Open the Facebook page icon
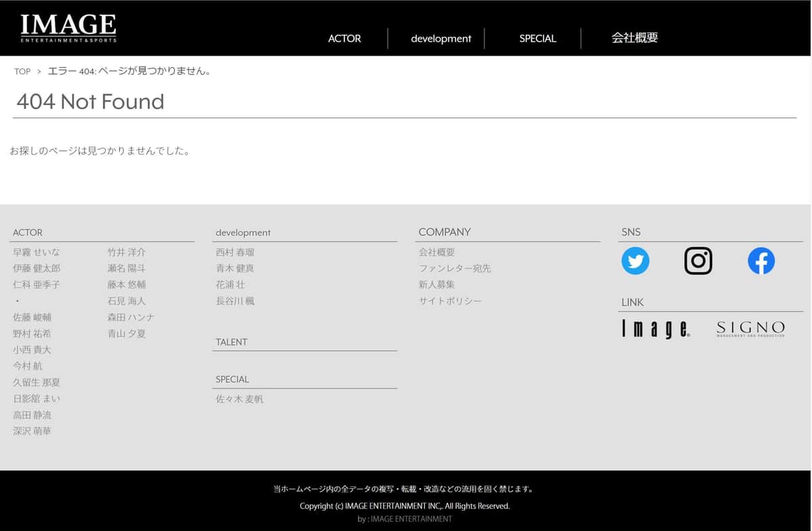Viewport: 812px width, 531px height. tap(761, 261)
